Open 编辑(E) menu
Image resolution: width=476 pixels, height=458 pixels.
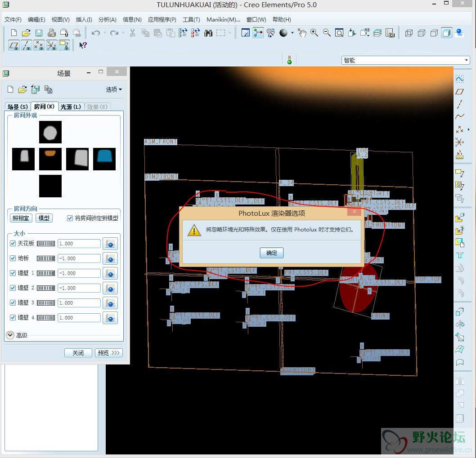pos(36,19)
